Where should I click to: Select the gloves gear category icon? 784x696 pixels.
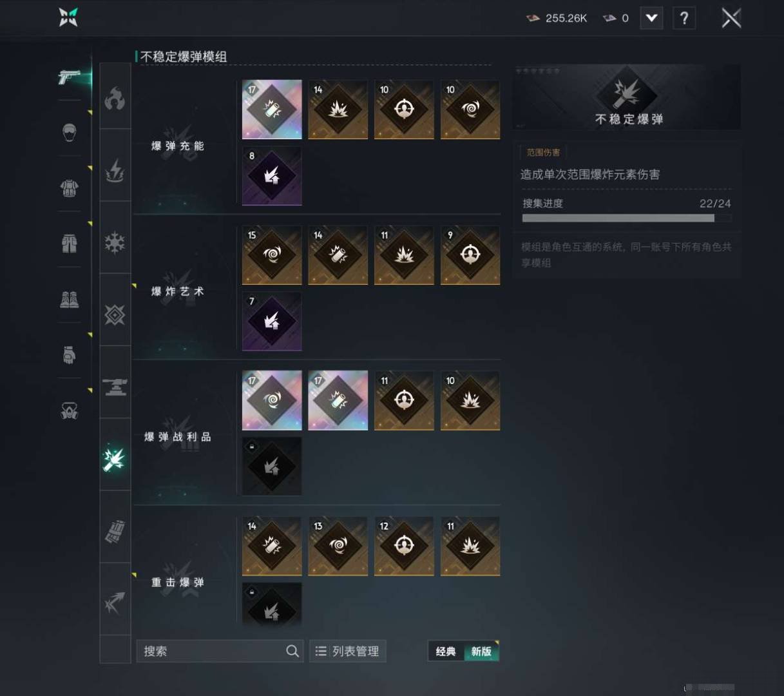[70, 354]
